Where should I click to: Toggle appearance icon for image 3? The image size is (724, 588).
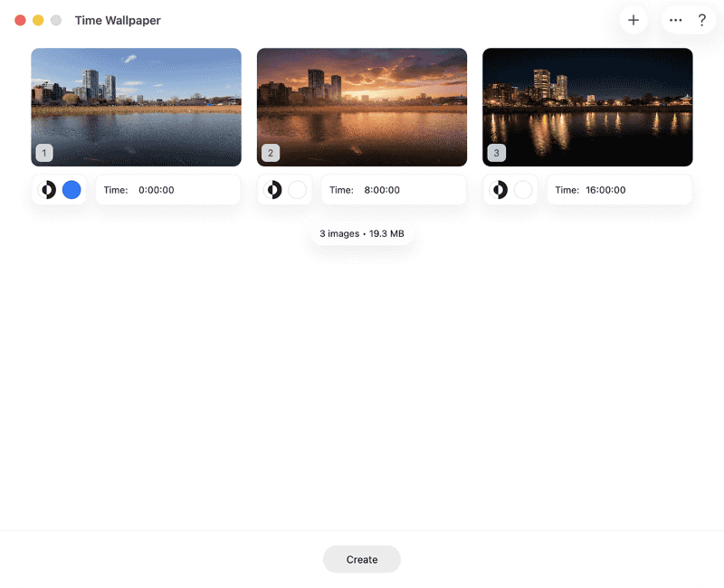(x=500, y=190)
